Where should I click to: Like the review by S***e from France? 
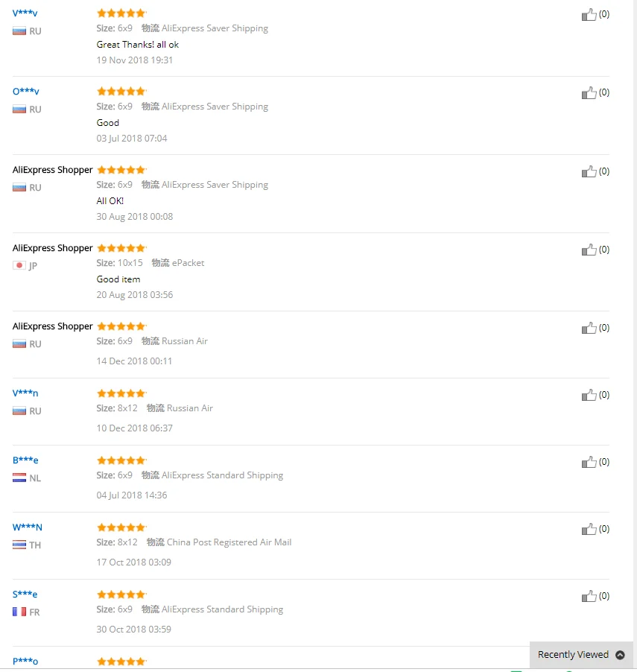[x=589, y=596]
